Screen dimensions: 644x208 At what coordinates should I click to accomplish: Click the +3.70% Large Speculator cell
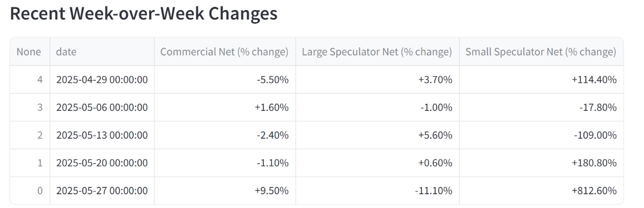click(377, 80)
